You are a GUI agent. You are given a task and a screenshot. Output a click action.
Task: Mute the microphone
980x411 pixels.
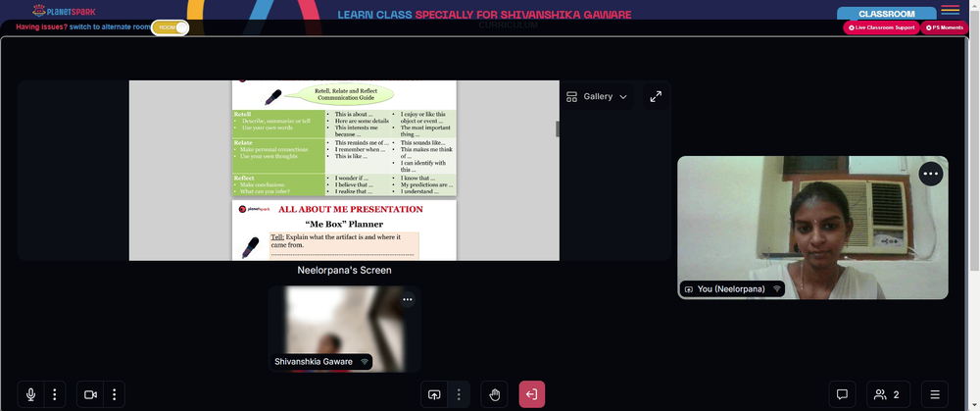30,394
